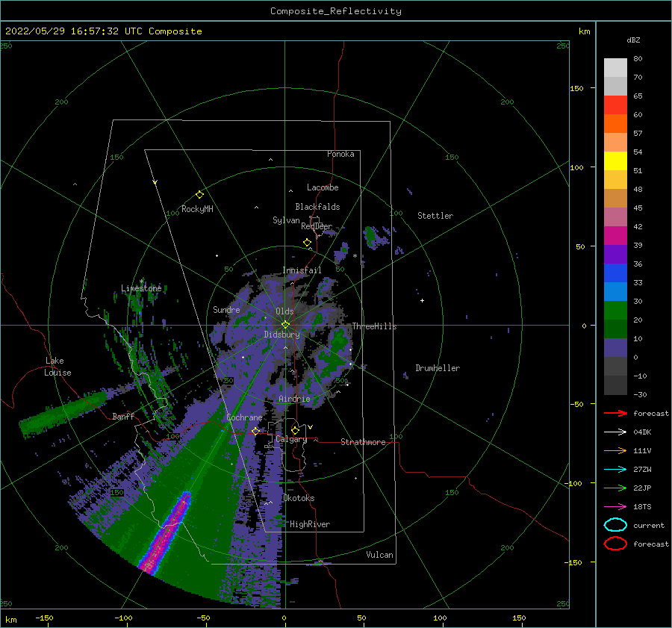This screenshot has height=628, width=672.
Task: Click the yellow radar diamond beside RockyMH
Action: [199, 195]
